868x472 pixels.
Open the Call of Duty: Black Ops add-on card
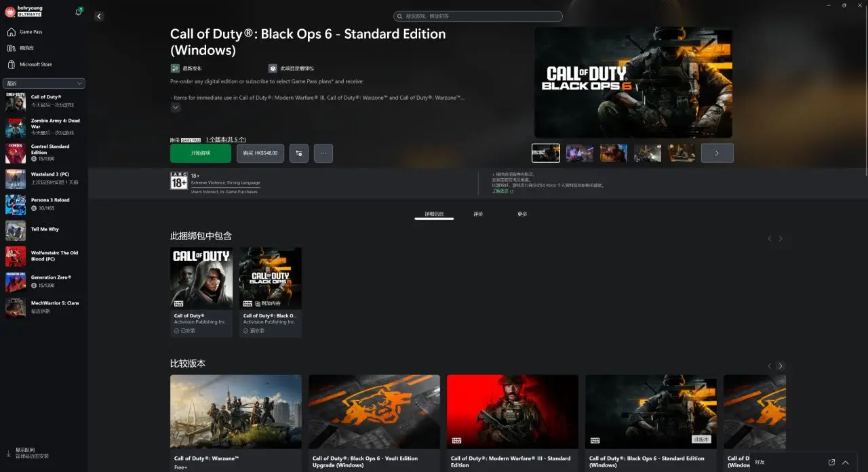[271, 292]
